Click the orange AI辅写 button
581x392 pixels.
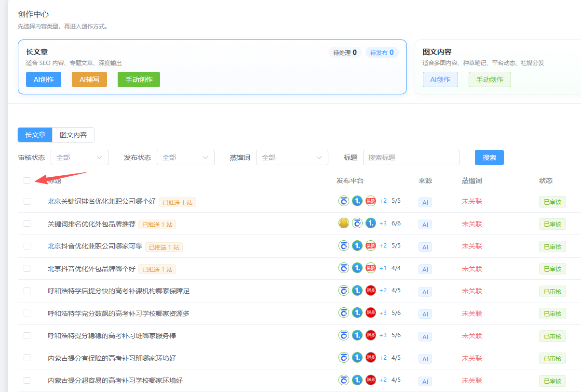coord(89,79)
